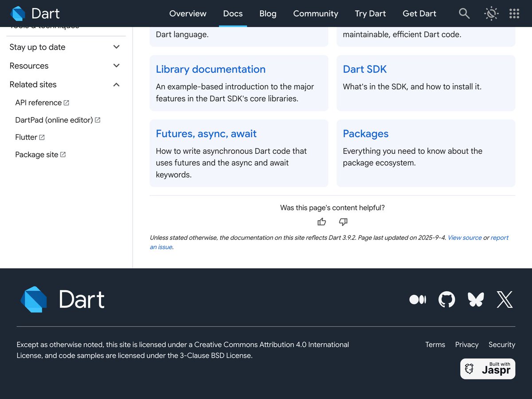Open the DartPad (online editor) sidebar link

[x=58, y=120]
